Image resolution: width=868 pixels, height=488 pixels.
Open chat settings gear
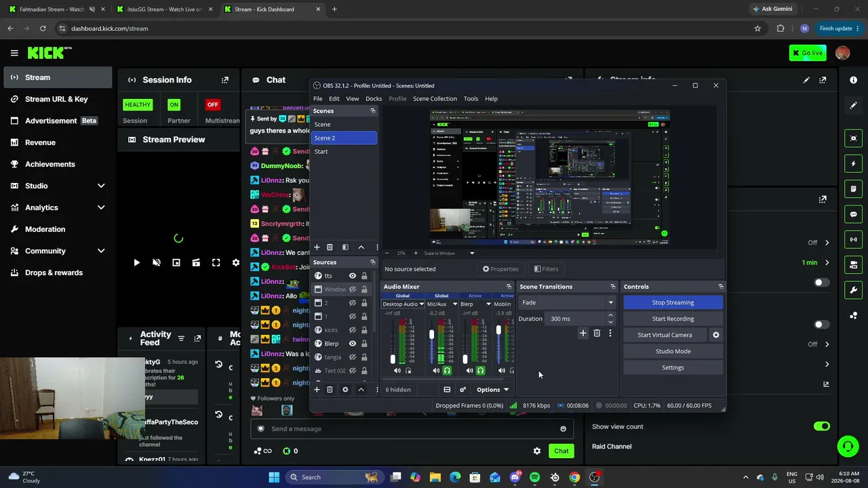click(537, 451)
